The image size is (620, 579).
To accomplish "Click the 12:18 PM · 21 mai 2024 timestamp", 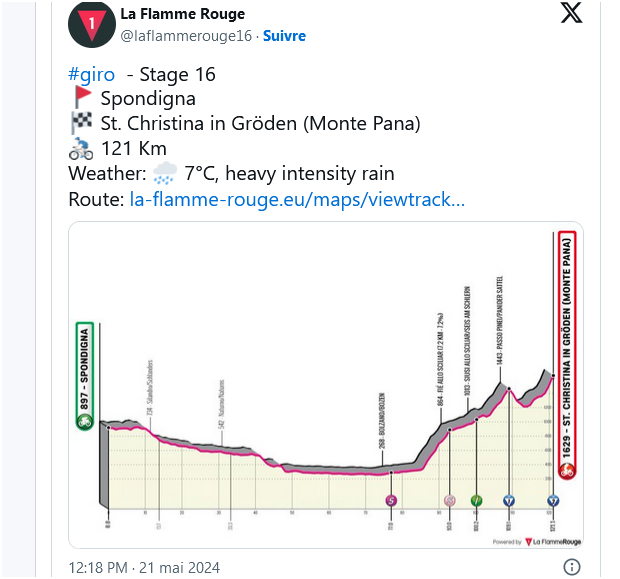I will [x=143, y=567].
